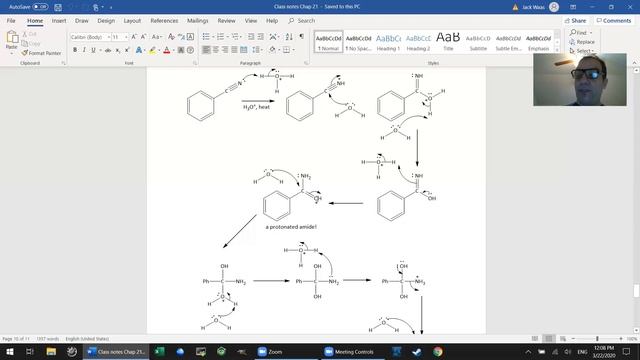Switch to Read Mode in status bar

click(x=535, y=339)
